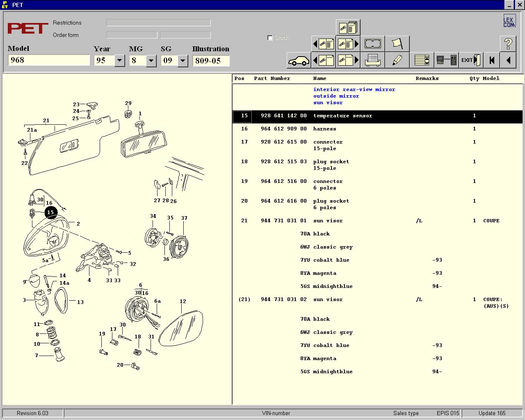Image resolution: width=525 pixels, height=420 pixels.
Task: Click callout 13 next to the gasket
Action: coord(80,302)
